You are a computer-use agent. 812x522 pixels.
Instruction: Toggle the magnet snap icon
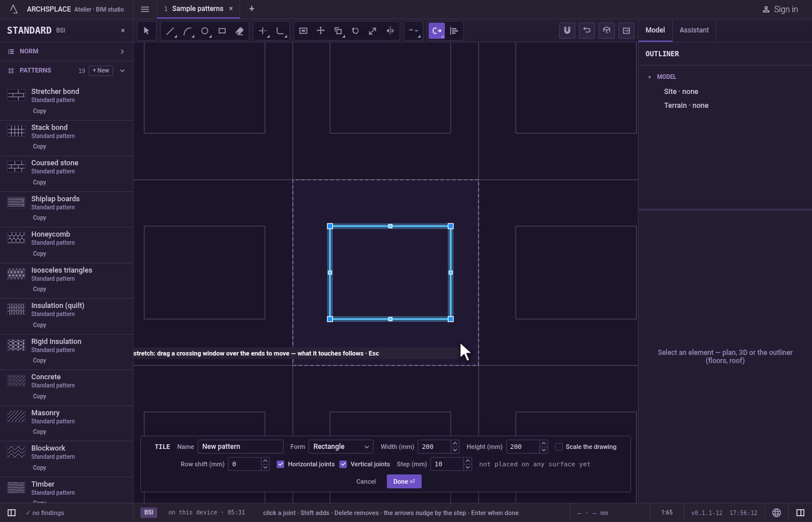(567, 30)
